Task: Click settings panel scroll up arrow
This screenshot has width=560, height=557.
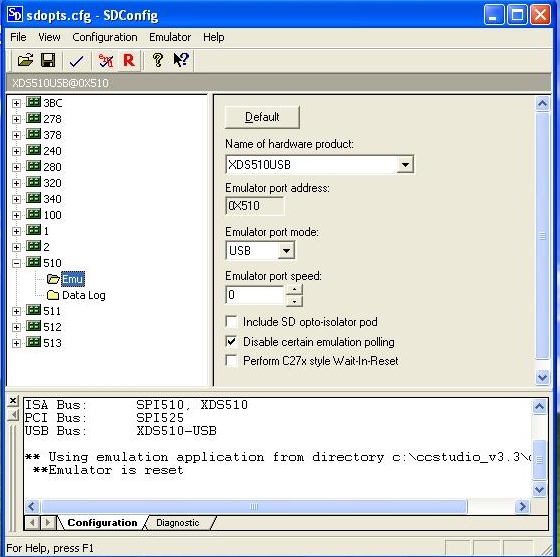Action: [x=542, y=104]
